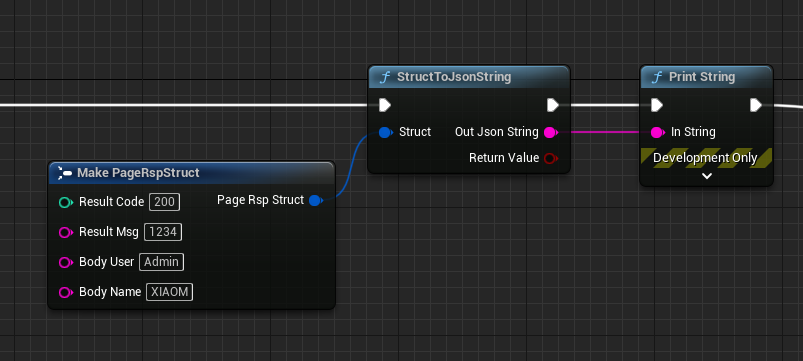Click the Out Json String output pin
The width and height of the screenshot is (803, 361).
pyautogui.click(x=550, y=133)
